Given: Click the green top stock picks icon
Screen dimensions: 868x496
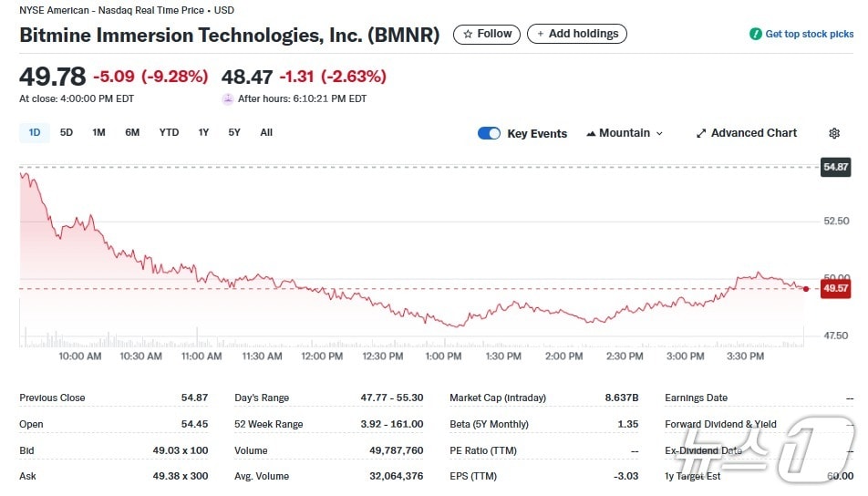Looking at the screenshot, I should point(755,34).
